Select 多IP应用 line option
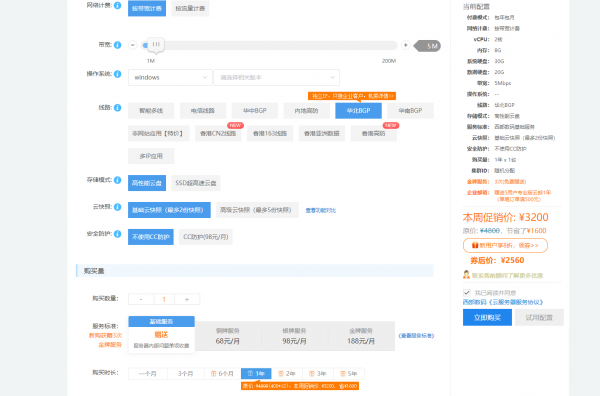600x396 pixels. [151, 156]
